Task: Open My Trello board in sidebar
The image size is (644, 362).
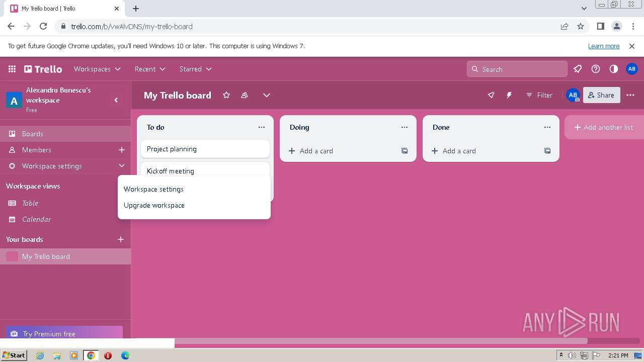Action: click(65, 256)
